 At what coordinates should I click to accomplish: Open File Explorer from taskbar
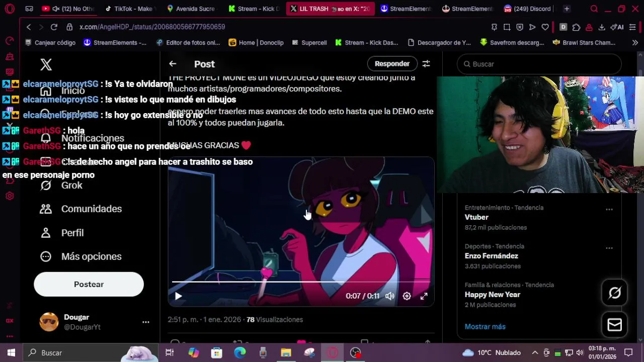pyautogui.click(x=286, y=353)
